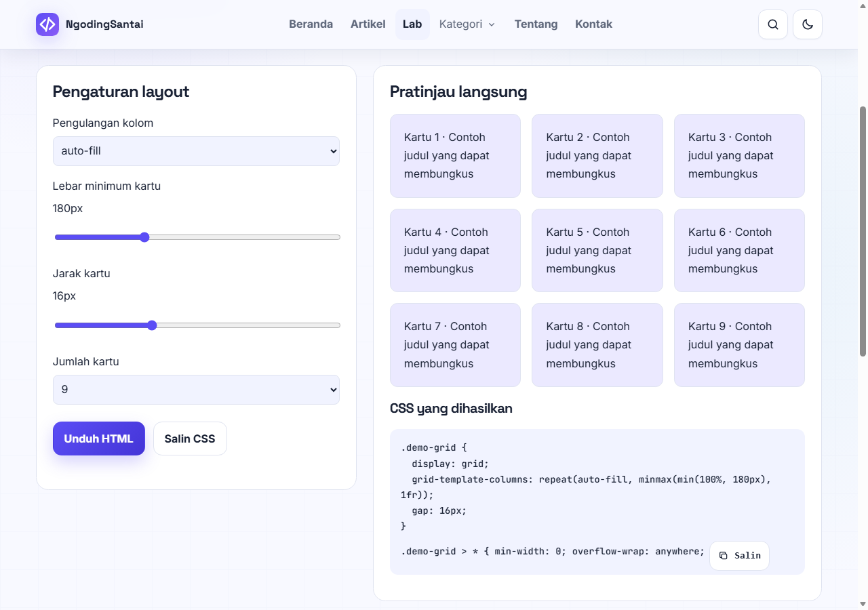Screen dimensions: 868x610
Task: Click the NgodingSantai code logo icon
Action: point(47,24)
